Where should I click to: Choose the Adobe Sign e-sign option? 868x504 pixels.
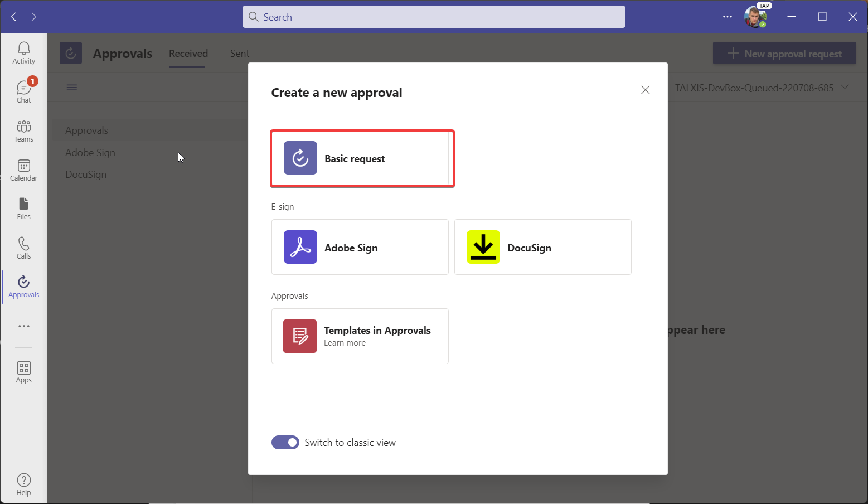tap(360, 247)
